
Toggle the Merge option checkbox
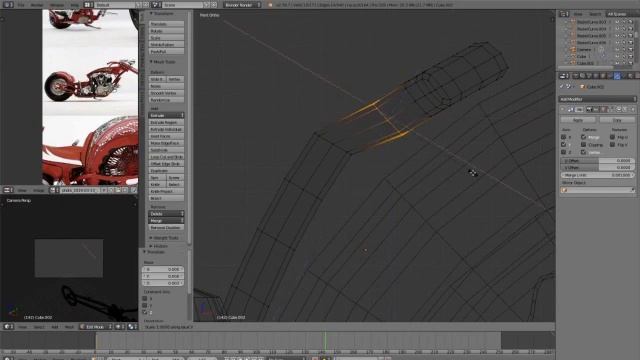click(584, 137)
